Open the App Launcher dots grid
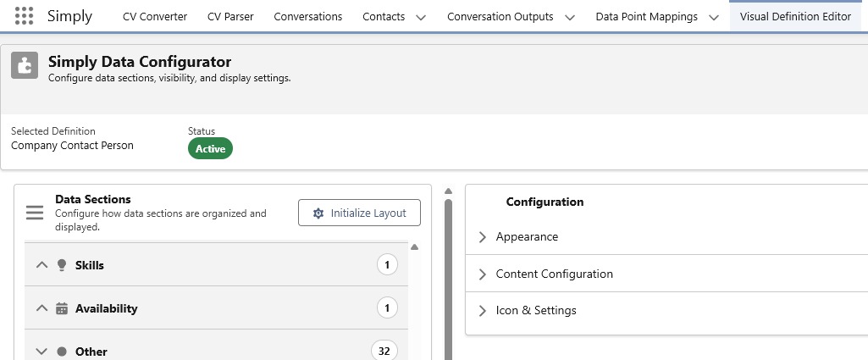Image resolution: width=868 pixels, height=360 pixels. pyautogui.click(x=25, y=16)
